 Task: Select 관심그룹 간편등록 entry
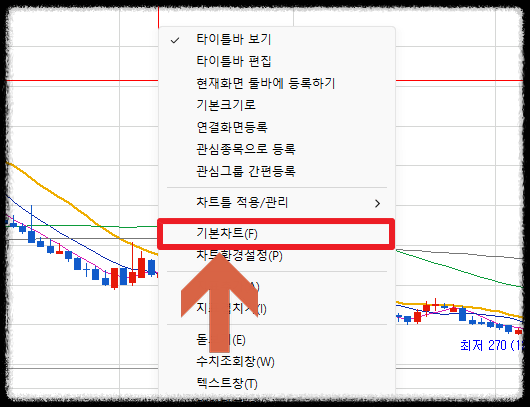pos(276,171)
